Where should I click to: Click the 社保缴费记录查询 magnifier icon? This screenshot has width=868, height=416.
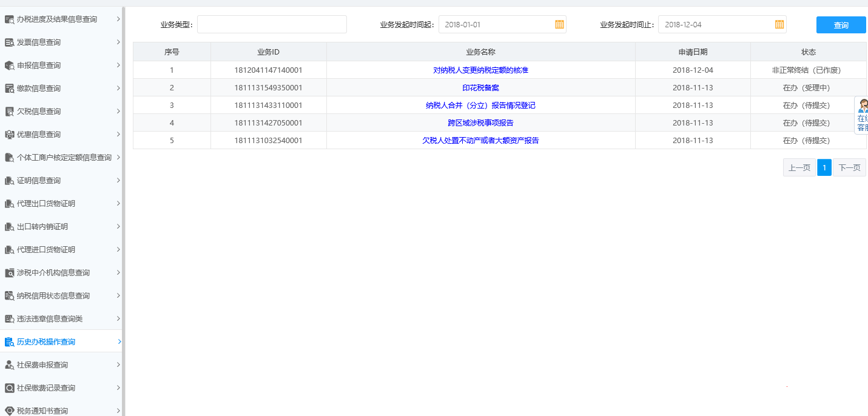[9, 388]
